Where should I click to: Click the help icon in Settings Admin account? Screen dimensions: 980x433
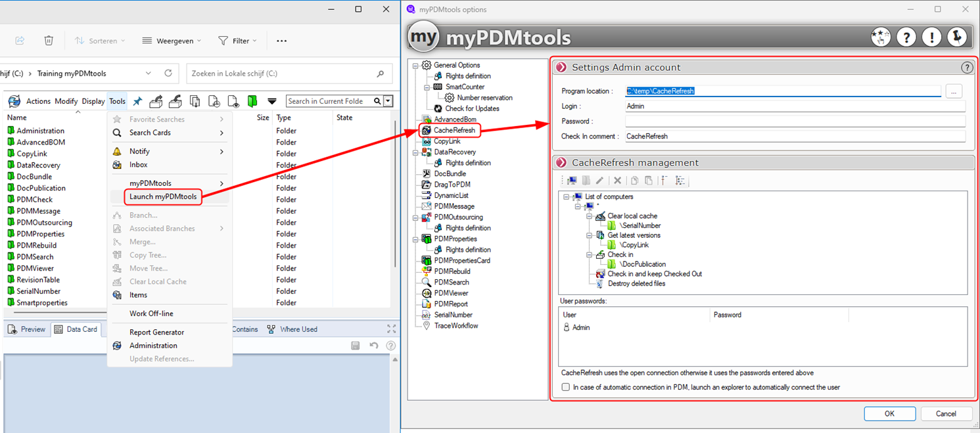tap(967, 68)
